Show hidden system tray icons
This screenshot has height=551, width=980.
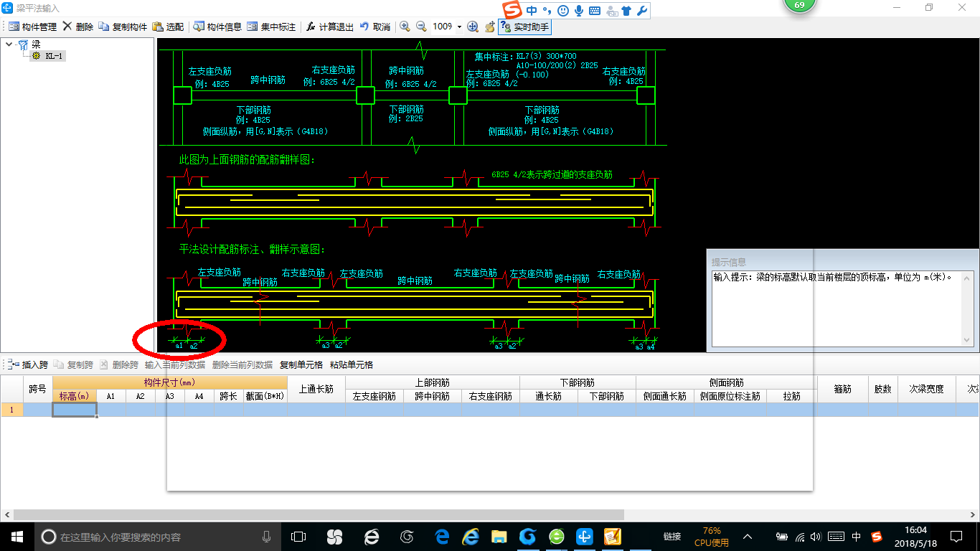click(x=748, y=536)
